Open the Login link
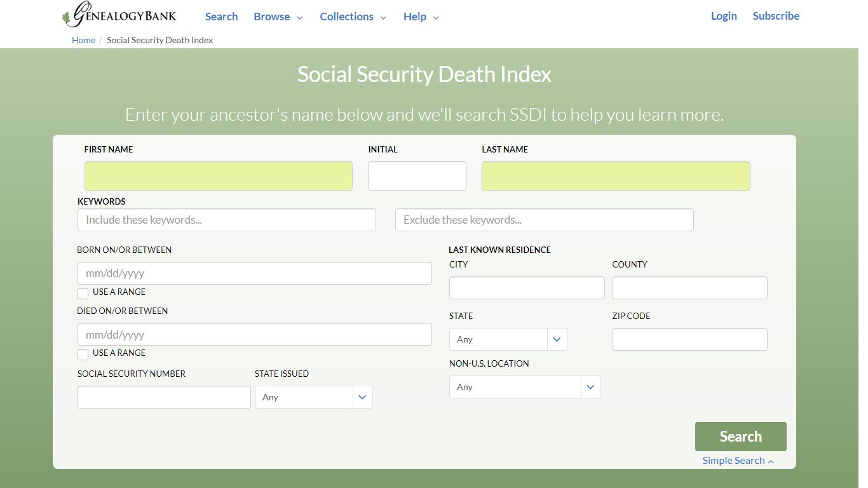868x488 pixels. 724,15
